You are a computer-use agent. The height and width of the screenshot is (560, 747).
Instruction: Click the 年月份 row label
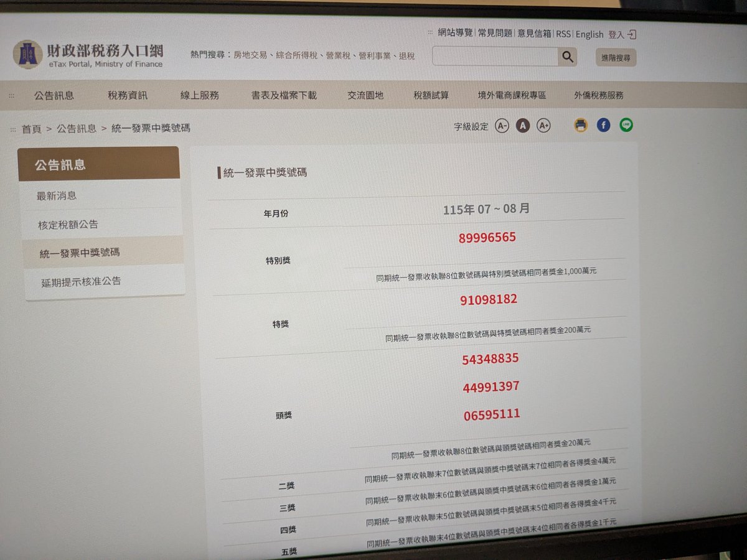(276, 213)
